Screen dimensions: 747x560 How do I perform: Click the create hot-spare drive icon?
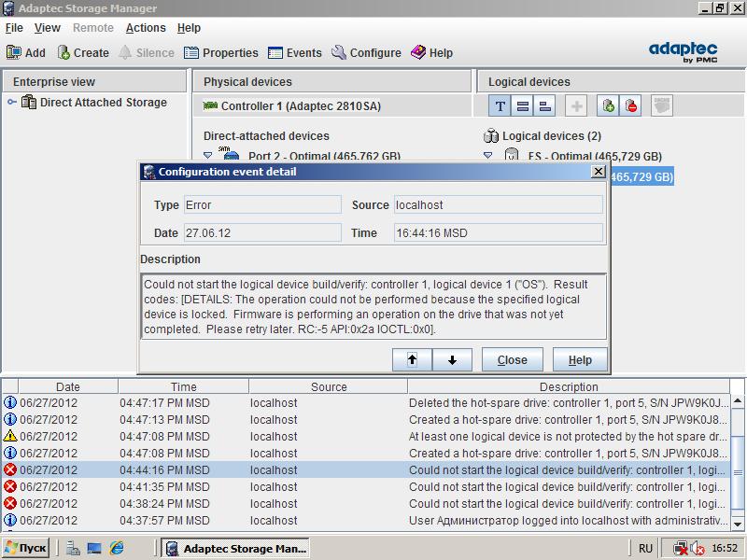[x=608, y=106]
